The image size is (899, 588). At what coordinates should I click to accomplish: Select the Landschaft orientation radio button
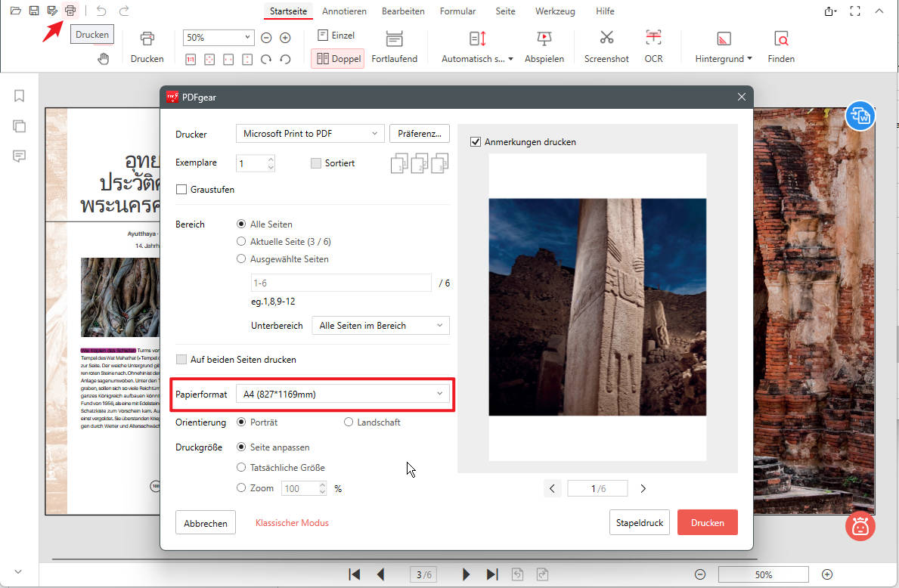(x=348, y=422)
